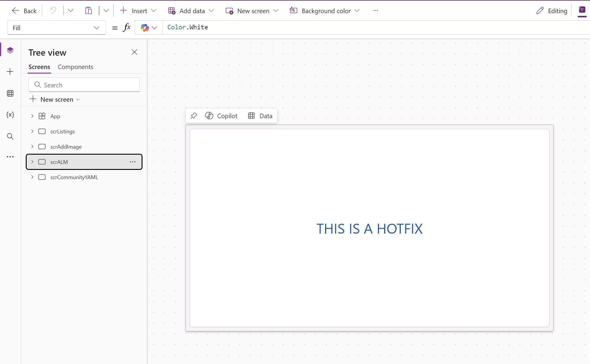Open Copilot from the top-right corner
Image resolution: width=590 pixels, height=364 pixels.
click(x=582, y=10)
